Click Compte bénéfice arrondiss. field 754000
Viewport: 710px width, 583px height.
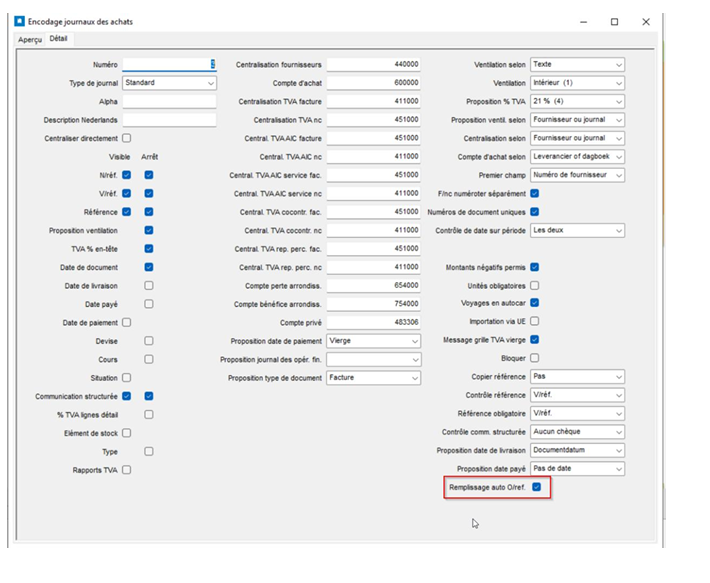click(x=374, y=304)
